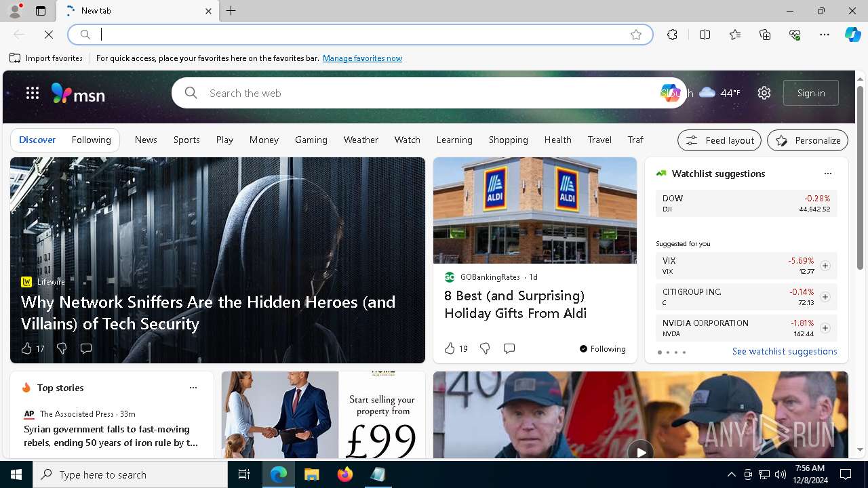Toggle Following status for GOBankingRates

click(603, 349)
